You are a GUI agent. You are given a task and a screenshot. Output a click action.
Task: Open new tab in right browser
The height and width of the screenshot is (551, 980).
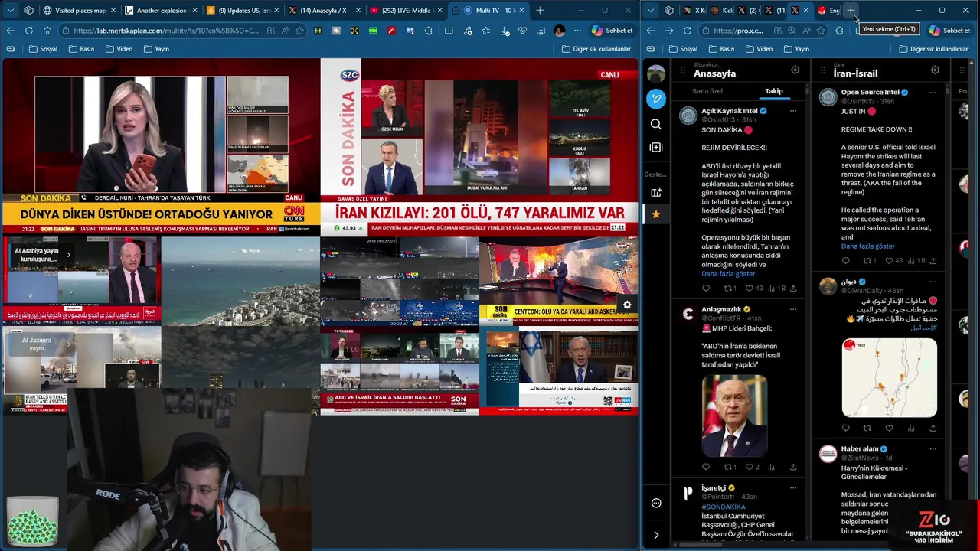851,11
